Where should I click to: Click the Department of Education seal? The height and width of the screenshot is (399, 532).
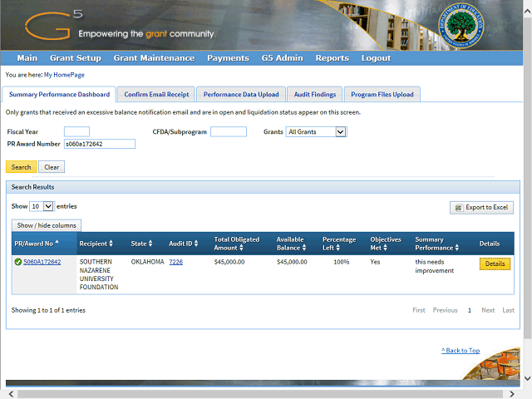(x=461, y=26)
